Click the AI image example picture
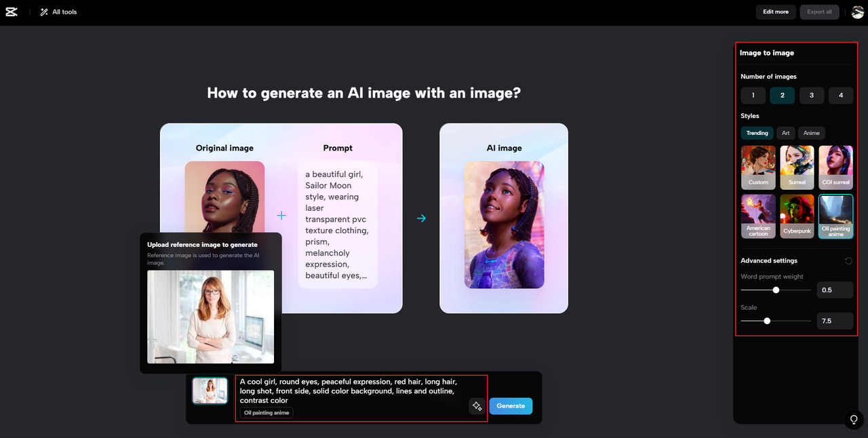The width and height of the screenshot is (868, 438). (x=504, y=224)
